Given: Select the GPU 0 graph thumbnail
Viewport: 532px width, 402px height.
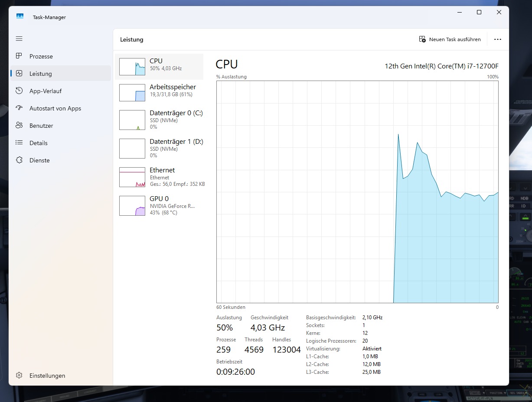Looking at the screenshot, I should tap(132, 206).
